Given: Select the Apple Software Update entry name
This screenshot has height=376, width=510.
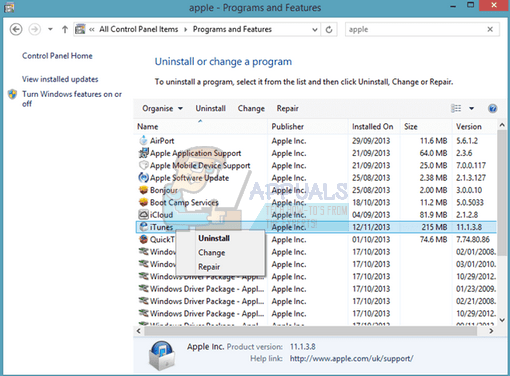Looking at the screenshot, I should [189, 178].
